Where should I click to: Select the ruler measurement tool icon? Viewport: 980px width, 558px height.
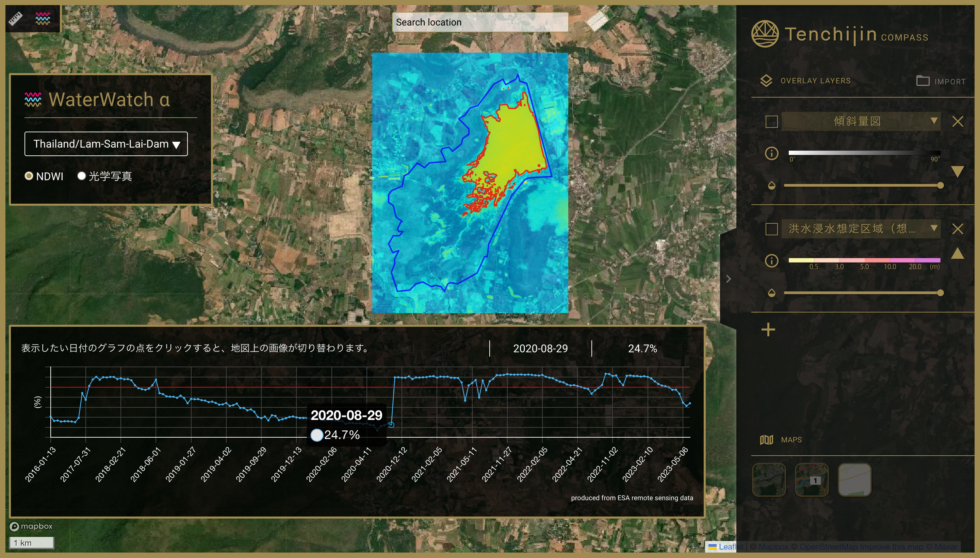coord(16,18)
